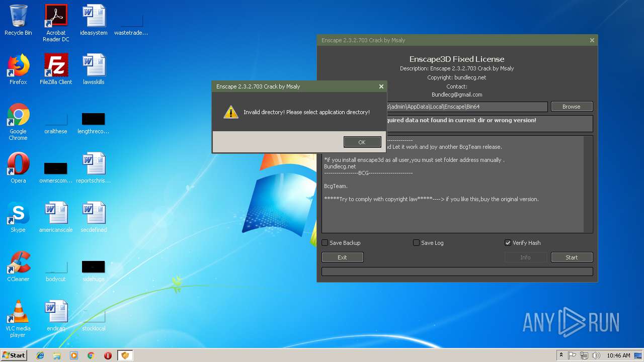644x362 pixels.
Task: Launch the Skype desktop shortcut
Action: click(18, 217)
